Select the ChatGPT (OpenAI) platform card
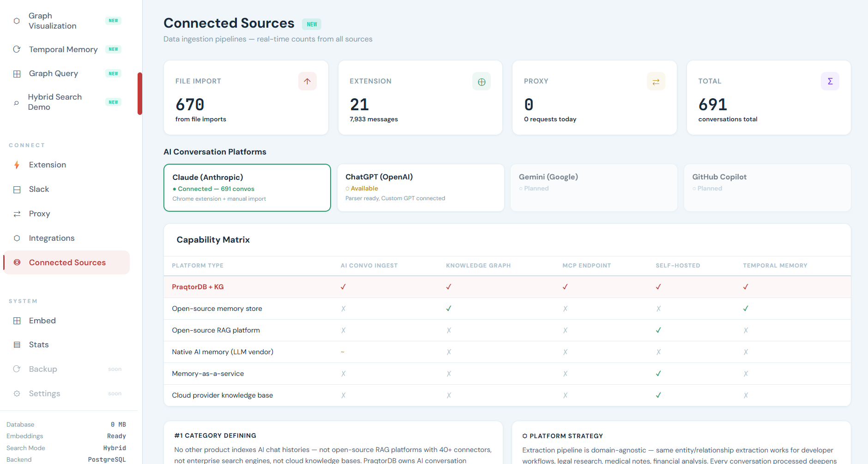868x464 pixels. 420,187
